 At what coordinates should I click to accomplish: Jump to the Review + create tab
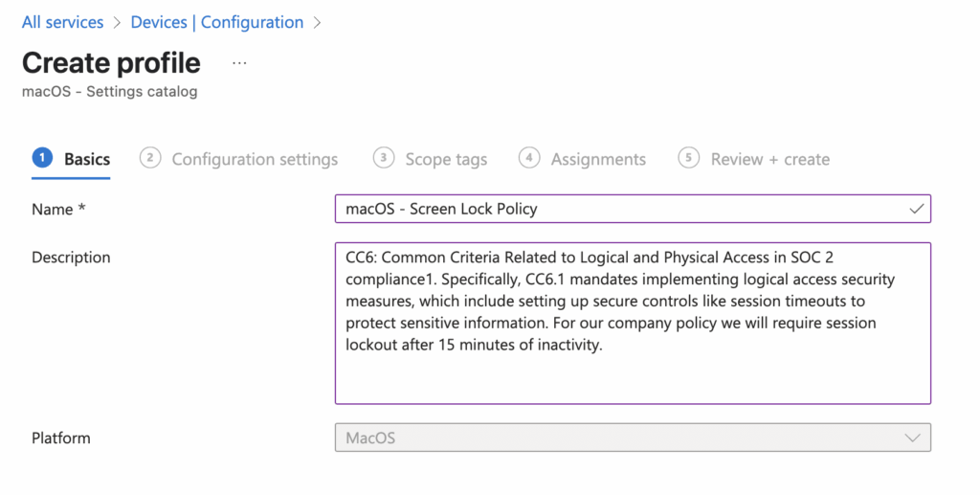769,159
